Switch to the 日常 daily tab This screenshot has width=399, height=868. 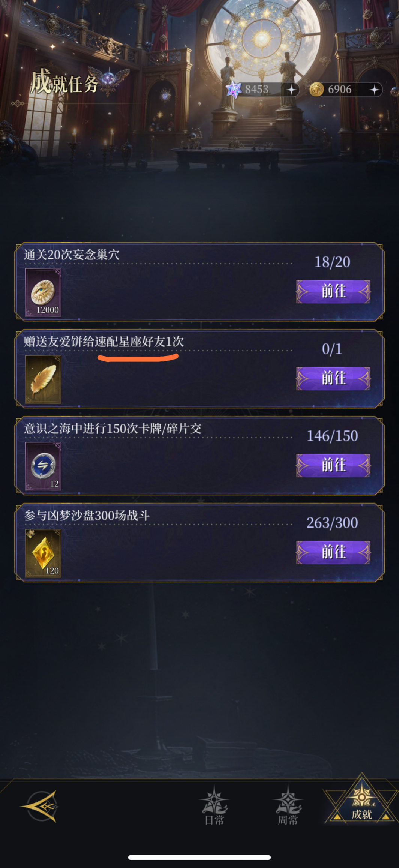click(214, 806)
